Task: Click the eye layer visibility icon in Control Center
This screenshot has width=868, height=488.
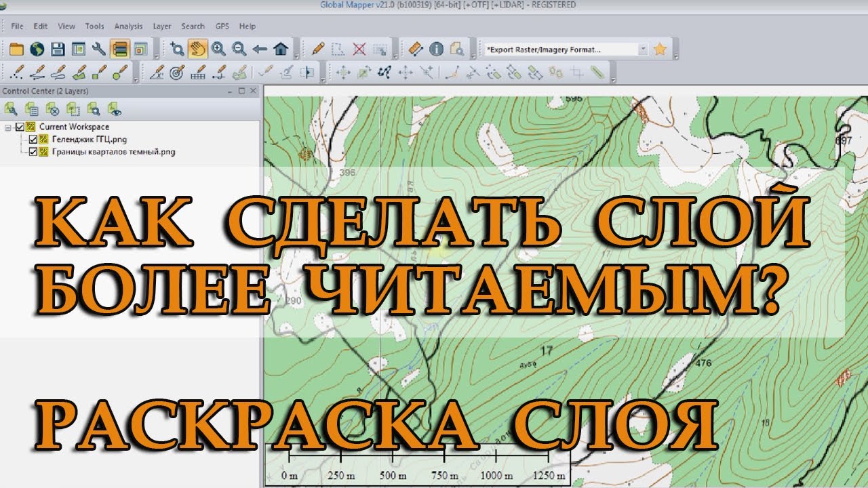Action: [114, 108]
